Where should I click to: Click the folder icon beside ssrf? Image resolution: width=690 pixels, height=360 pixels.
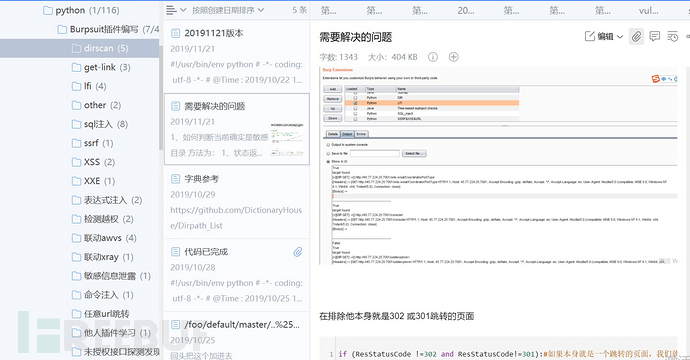(x=76, y=143)
